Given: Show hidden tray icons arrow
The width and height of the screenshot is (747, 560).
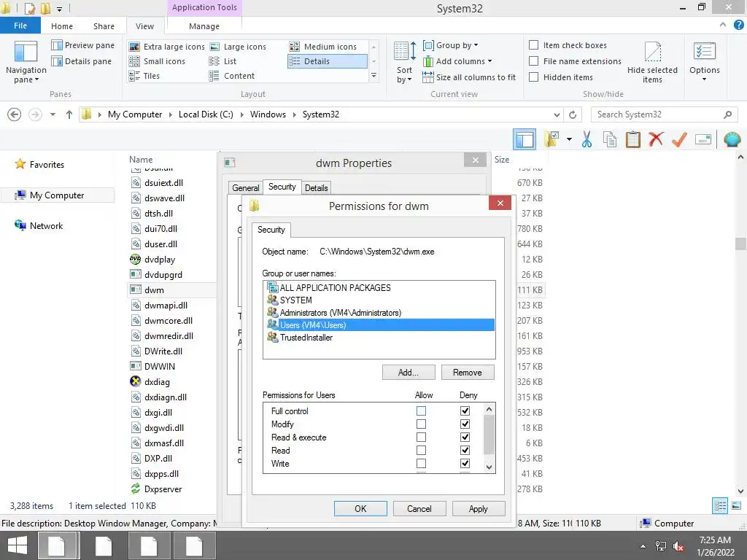Looking at the screenshot, I should pos(643,546).
